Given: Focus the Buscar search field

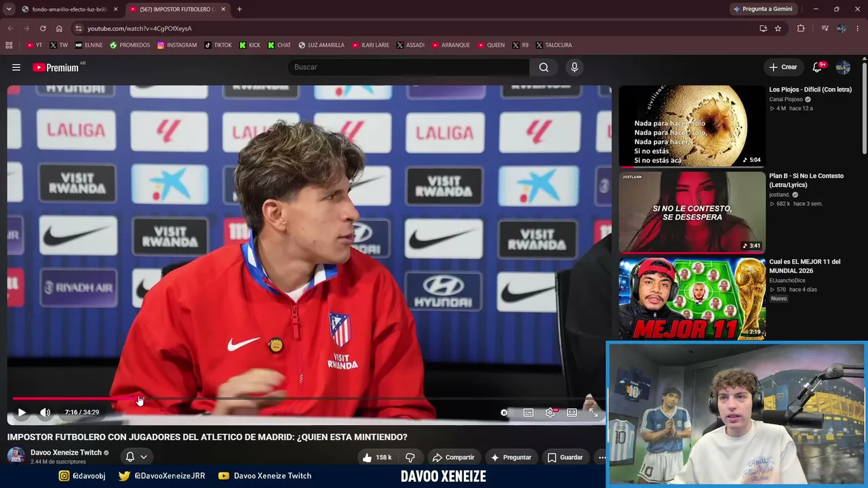Looking at the screenshot, I should click(409, 67).
